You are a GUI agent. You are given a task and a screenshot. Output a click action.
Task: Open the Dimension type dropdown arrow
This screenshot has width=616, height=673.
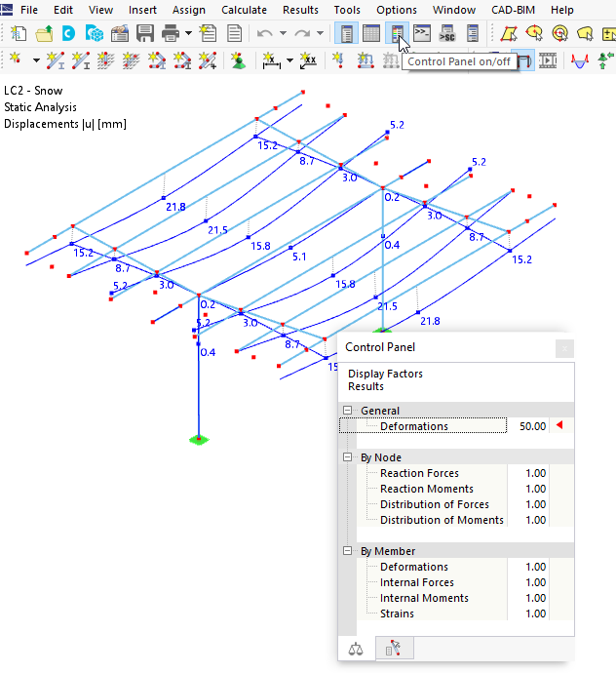pyautogui.click(x=290, y=60)
